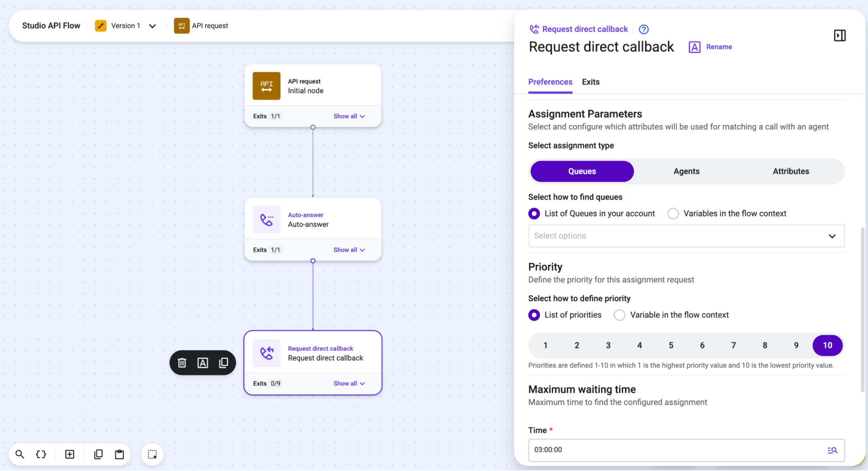Screen dimensions: 868x471
Task: Set priority to 5
Action: click(x=670, y=345)
